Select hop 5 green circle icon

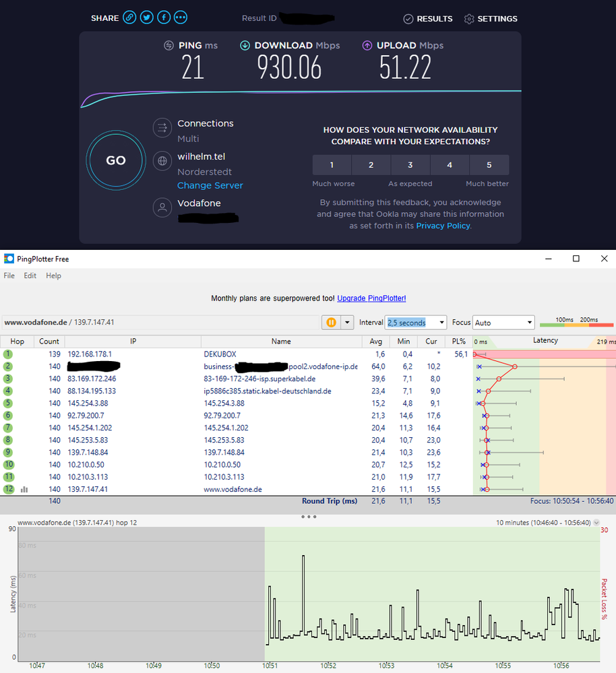pos(7,403)
